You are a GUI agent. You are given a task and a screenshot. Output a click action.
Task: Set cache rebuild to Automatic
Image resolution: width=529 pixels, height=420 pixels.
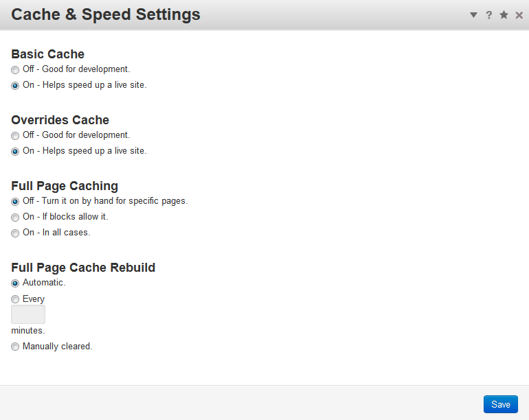click(15, 283)
